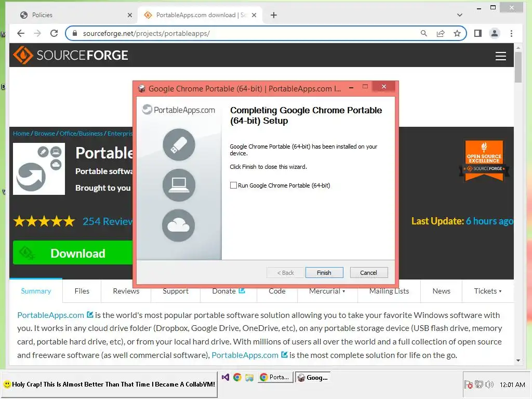
Task: Open the SourceForge hamburger menu
Action: (500, 56)
